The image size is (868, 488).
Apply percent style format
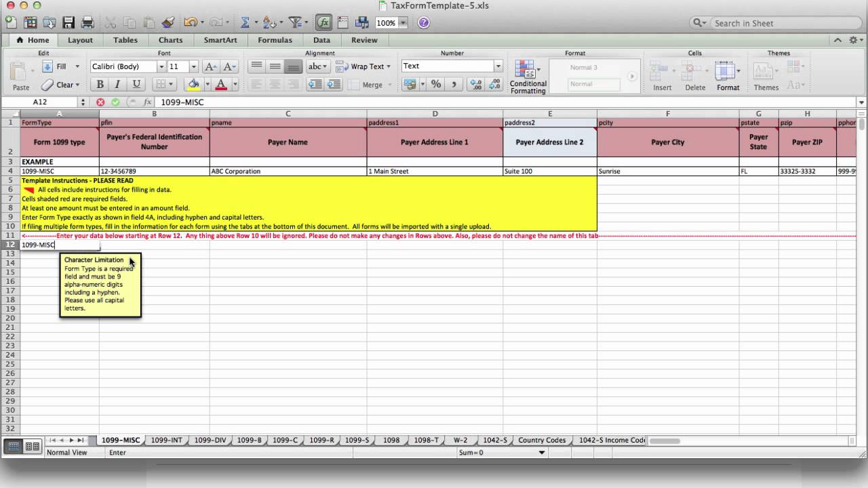[436, 85]
